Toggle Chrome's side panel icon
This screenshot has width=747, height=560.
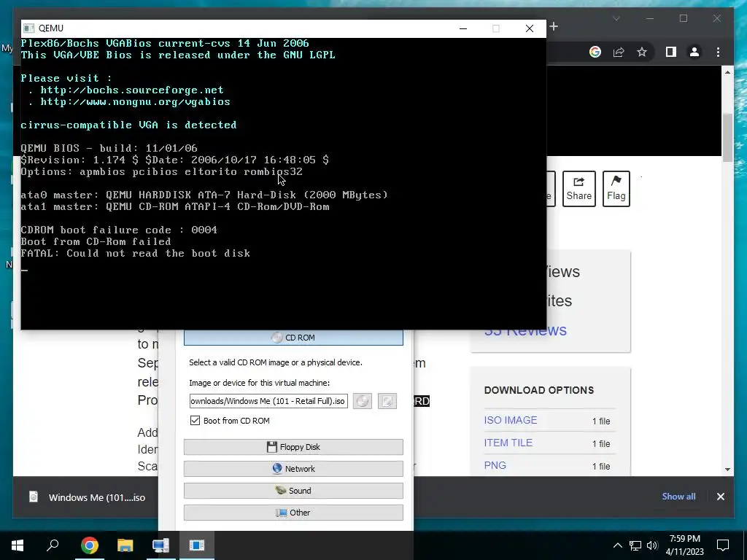[671, 52]
